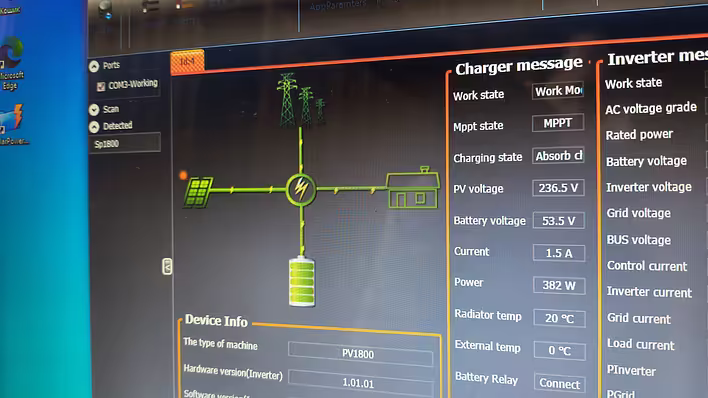
Task: Select the PV voltage 236.5 V value
Action: click(559, 188)
